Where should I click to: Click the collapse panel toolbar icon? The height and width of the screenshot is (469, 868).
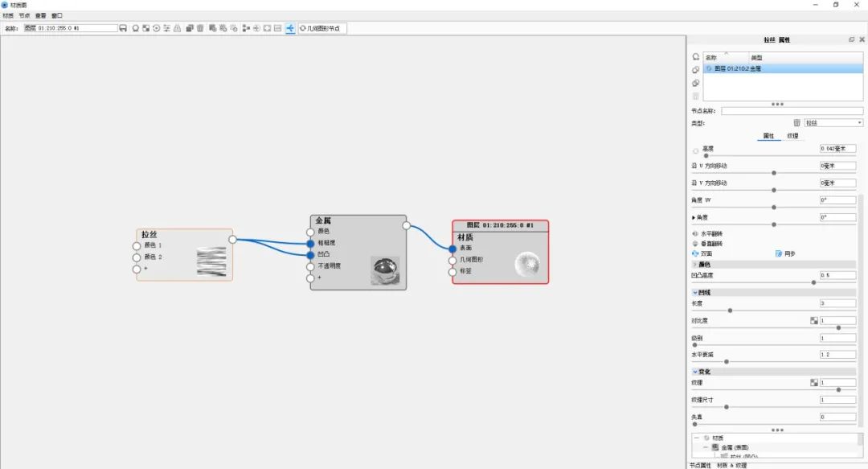coord(277,28)
